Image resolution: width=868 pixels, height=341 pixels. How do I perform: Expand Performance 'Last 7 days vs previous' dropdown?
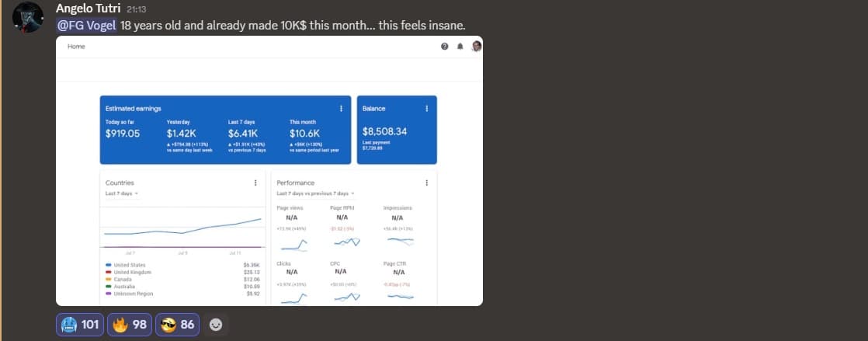coord(315,193)
